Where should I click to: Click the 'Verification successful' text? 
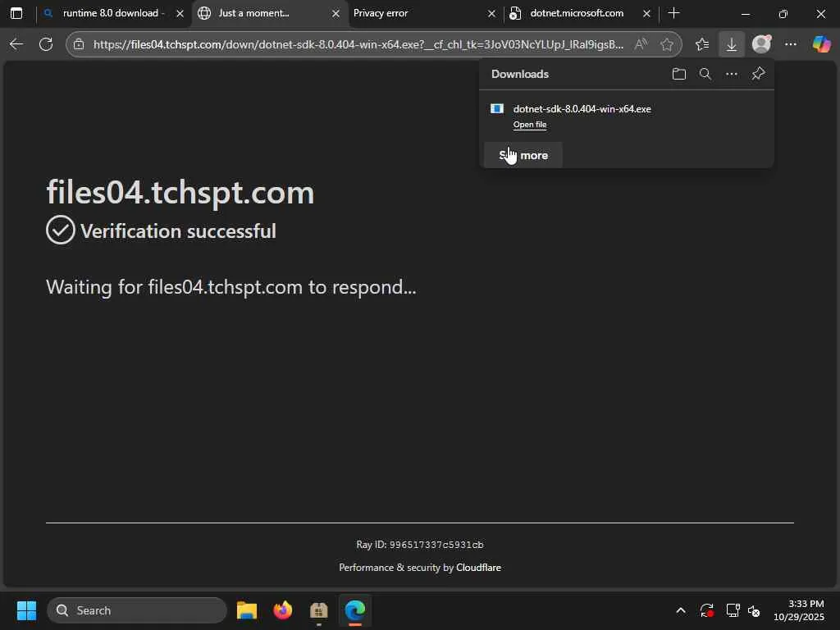(x=178, y=231)
